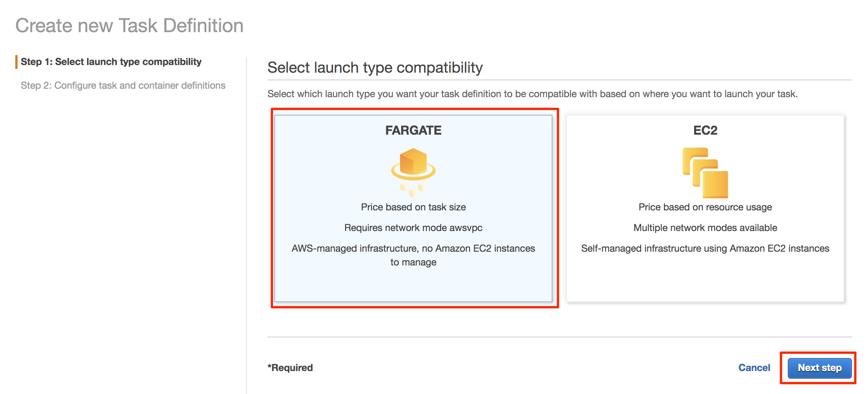The width and height of the screenshot is (868, 394).
Task: Click the EC2 stacked squares icon
Action: pyautogui.click(x=705, y=173)
